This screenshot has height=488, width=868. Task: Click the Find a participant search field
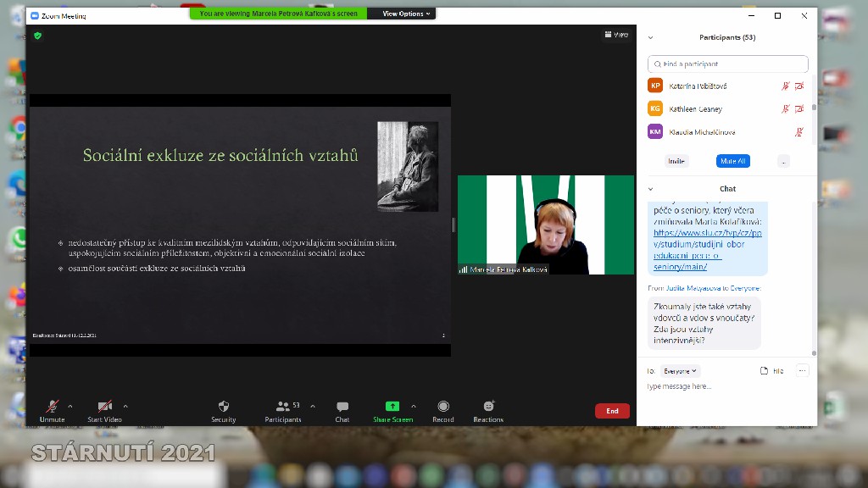coord(727,64)
